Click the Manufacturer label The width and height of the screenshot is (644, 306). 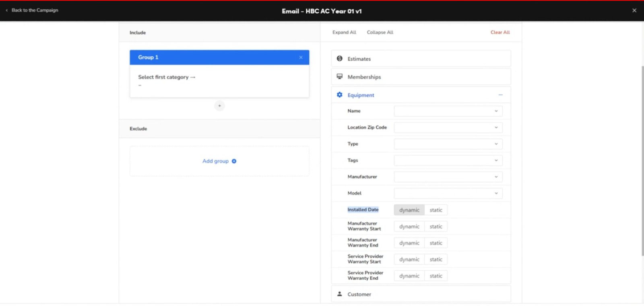[362, 177]
